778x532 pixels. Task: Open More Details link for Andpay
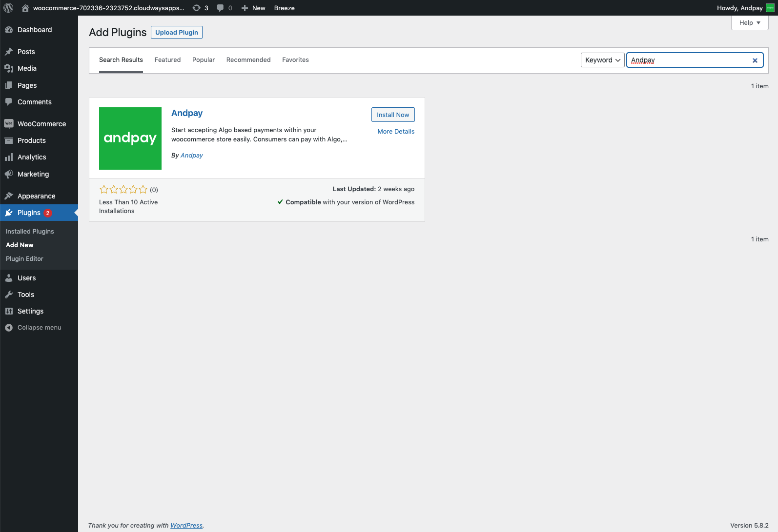pos(396,132)
